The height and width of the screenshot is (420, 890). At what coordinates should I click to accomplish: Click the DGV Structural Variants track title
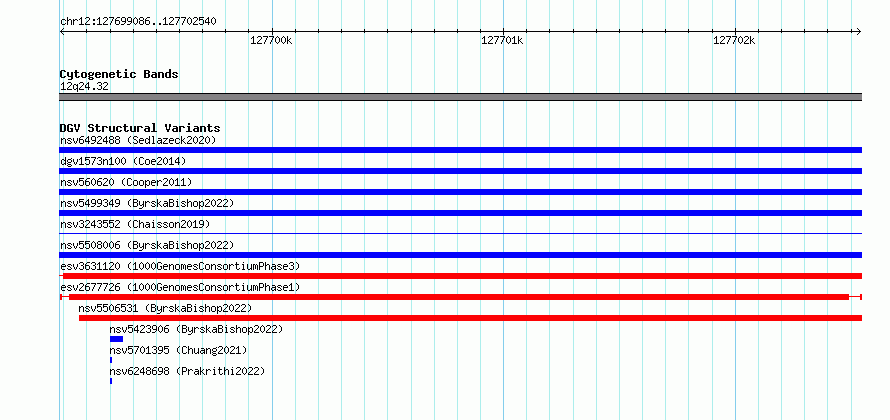tap(140, 128)
